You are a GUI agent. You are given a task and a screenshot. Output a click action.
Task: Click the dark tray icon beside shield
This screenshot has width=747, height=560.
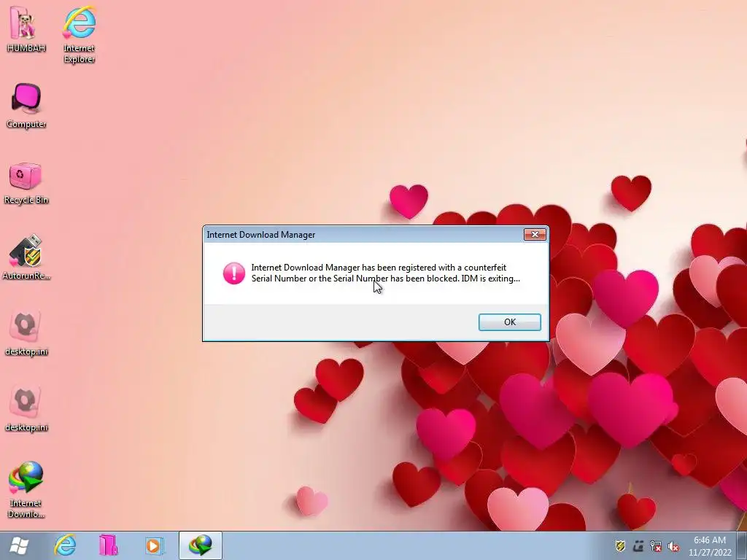click(x=638, y=546)
